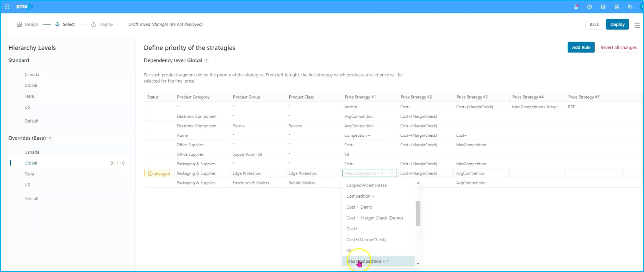644x272 pixels.
Task: Click help icon beside Overrides (Base)
Action: 50,138
